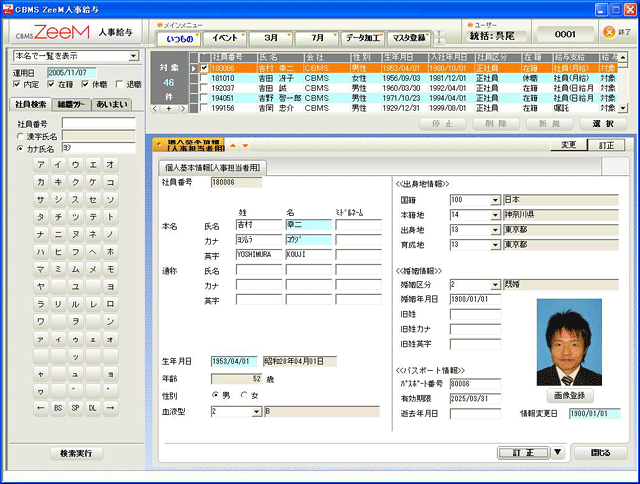
Task: Click the left arrow key on kana pad
Action: (x=41, y=408)
